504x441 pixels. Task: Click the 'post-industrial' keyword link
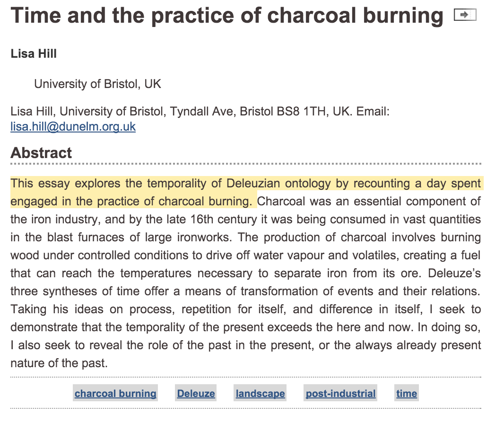tap(340, 393)
